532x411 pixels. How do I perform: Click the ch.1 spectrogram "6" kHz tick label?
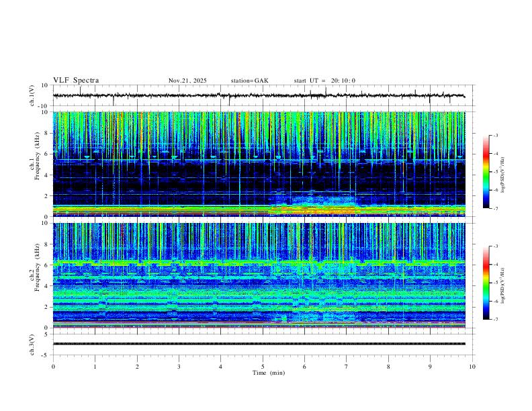tap(46, 154)
